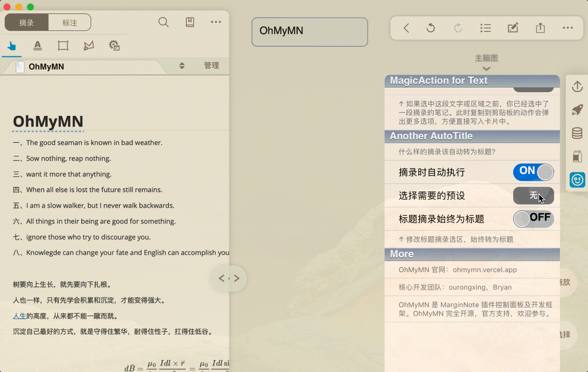
Task: Click the OhMyMN document heading
Action: (48, 121)
